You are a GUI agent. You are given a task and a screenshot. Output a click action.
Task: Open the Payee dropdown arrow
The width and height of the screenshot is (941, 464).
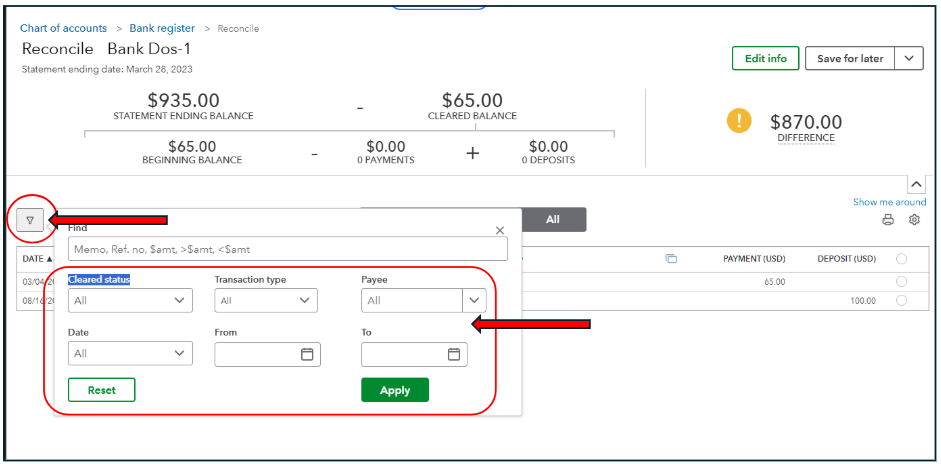pos(474,300)
